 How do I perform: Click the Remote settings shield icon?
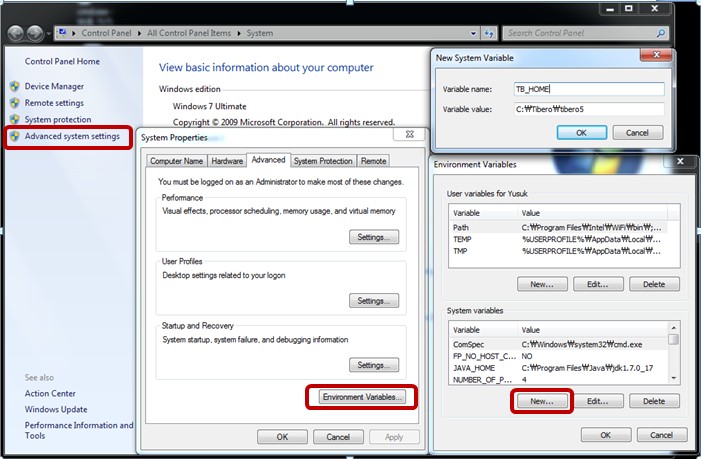(x=14, y=103)
